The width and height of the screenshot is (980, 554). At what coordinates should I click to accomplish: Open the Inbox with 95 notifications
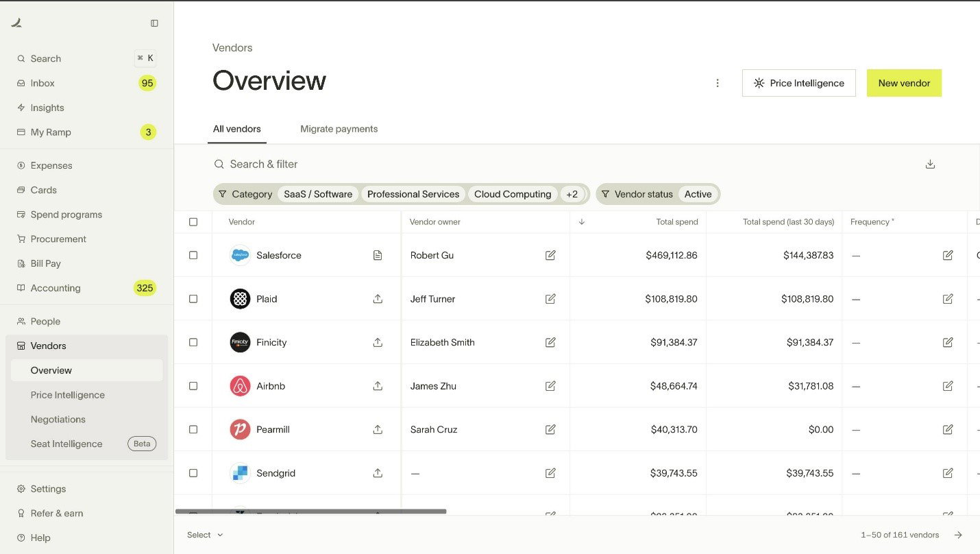42,83
